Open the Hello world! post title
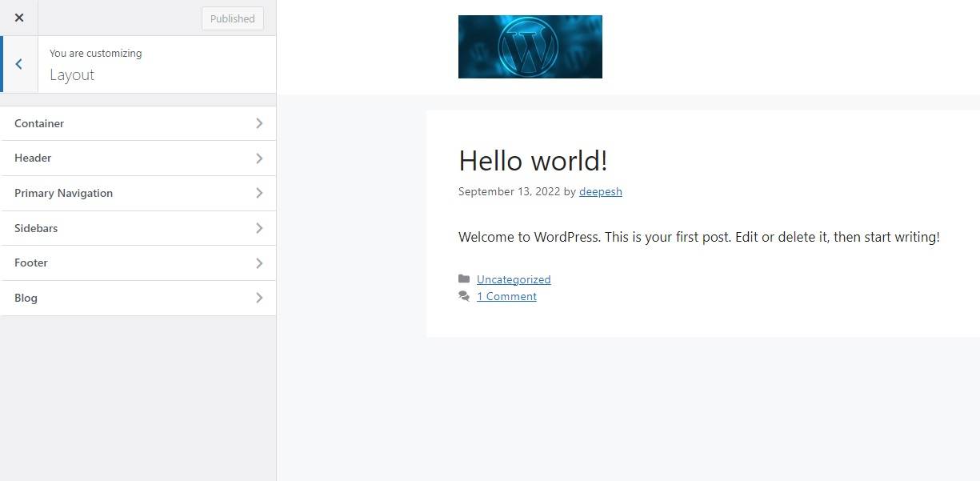The width and height of the screenshot is (980, 481). pyautogui.click(x=533, y=161)
